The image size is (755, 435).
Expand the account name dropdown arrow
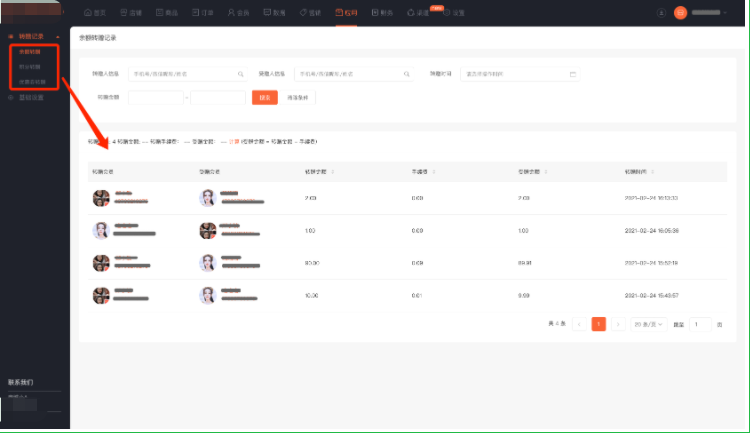tap(725, 13)
